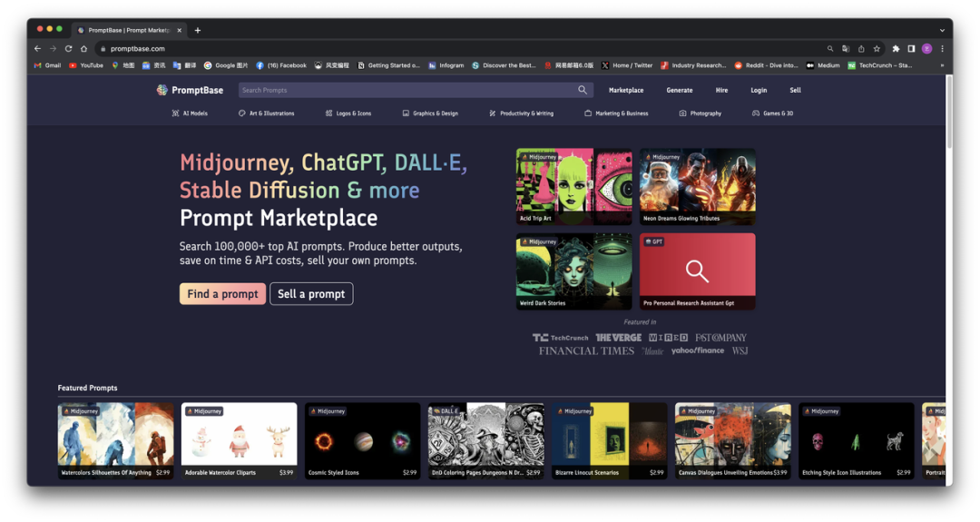This screenshot has height=522, width=980.
Task: Click the search magnifier icon in search bar
Action: (583, 90)
